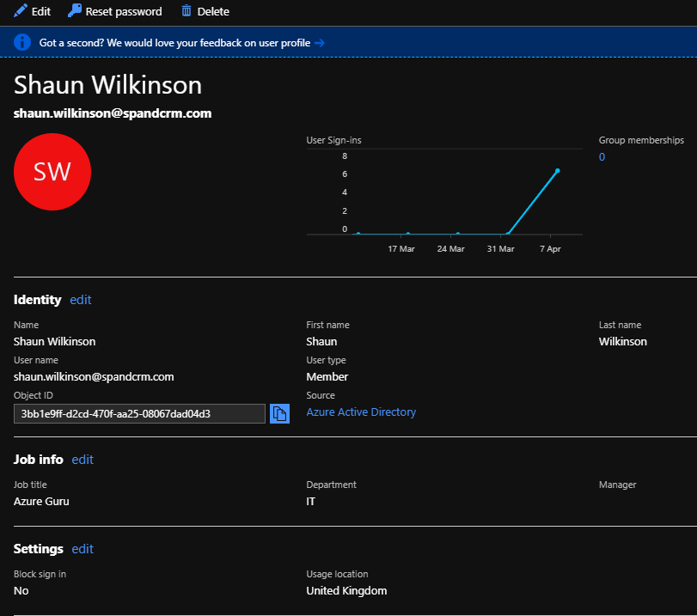Click the arrow on feedback banner
Image resolution: width=697 pixels, height=616 pixels.
(x=319, y=41)
